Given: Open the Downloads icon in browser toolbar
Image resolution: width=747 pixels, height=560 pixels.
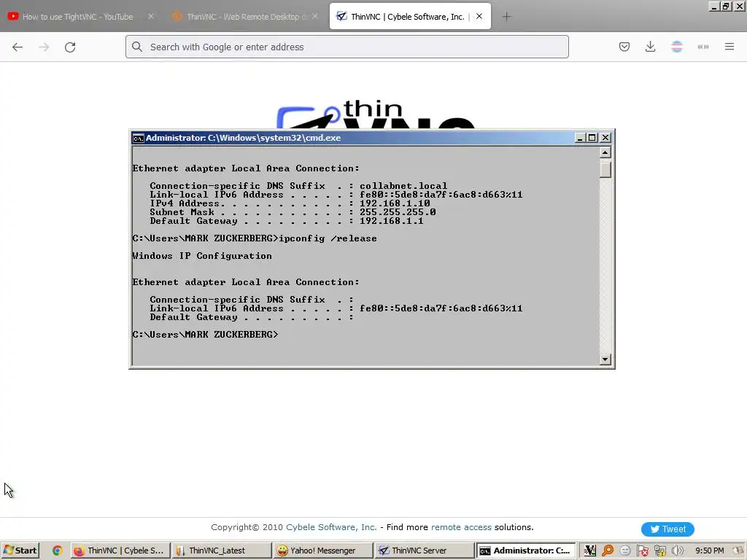Looking at the screenshot, I should pos(650,47).
